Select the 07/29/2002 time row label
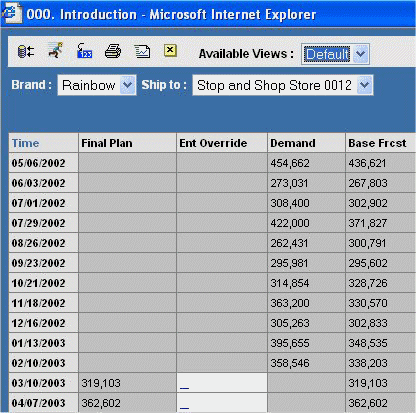 click(x=43, y=223)
